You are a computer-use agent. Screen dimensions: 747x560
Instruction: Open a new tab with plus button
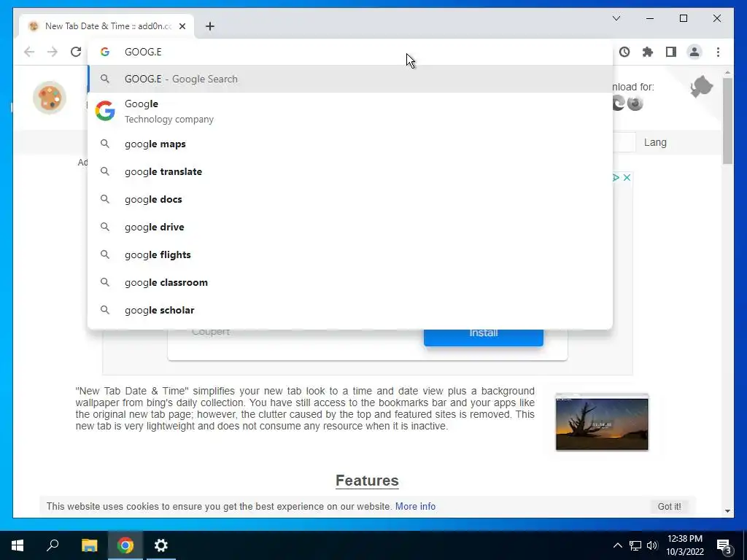point(209,26)
